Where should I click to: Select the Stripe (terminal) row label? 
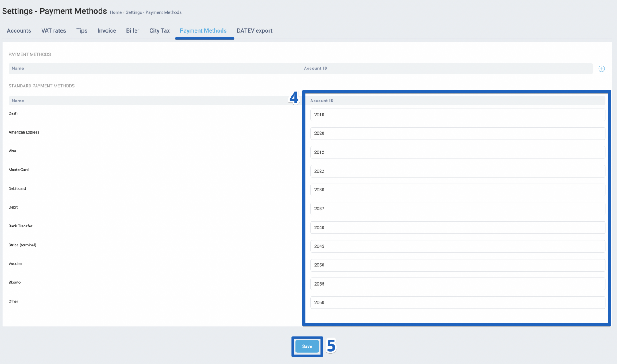click(x=22, y=245)
